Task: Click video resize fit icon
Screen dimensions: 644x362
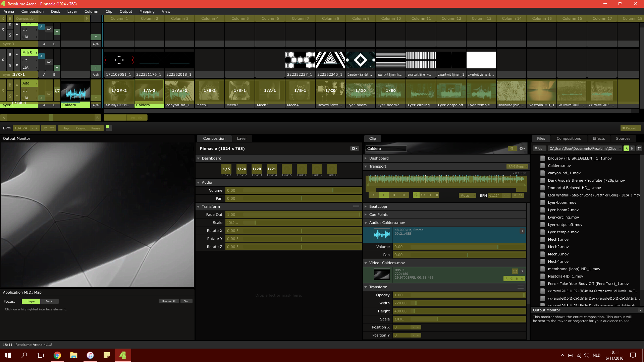Action: coord(515,271)
